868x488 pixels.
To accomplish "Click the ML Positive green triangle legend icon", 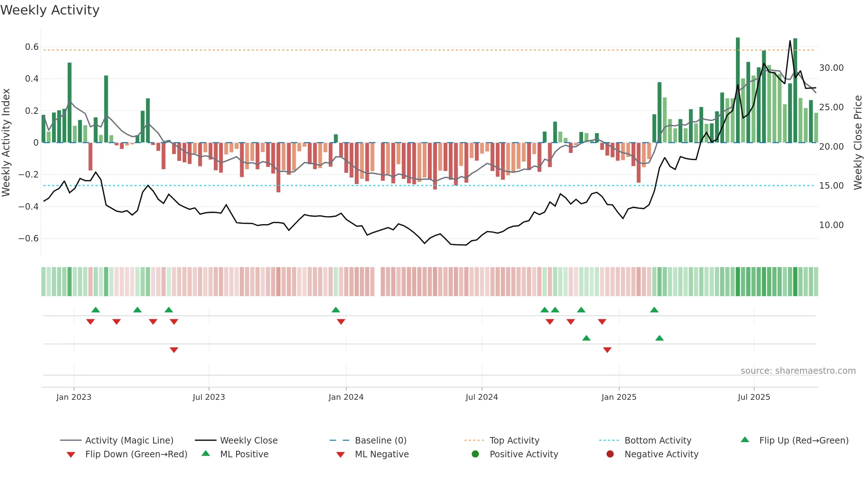I will point(206,453).
